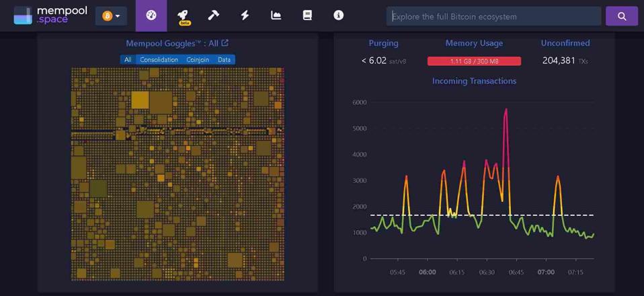Viewport: 644px width, 296px height.
Task: Switch to Consolidation goggles filter
Action: (x=159, y=60)
